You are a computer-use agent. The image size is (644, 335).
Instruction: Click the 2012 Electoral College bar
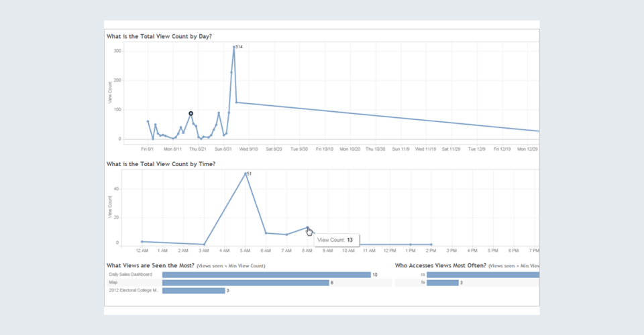pyautogui.click(x=193, y=291)
